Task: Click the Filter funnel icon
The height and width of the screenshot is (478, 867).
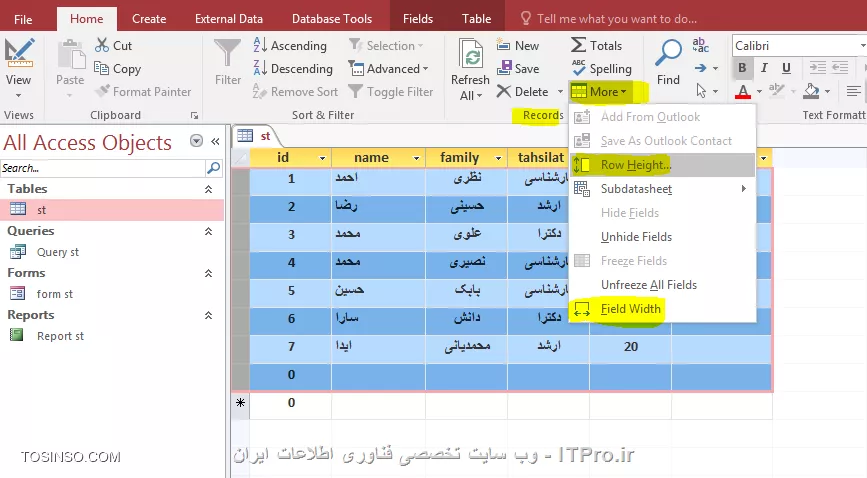Action: point(228,54)
